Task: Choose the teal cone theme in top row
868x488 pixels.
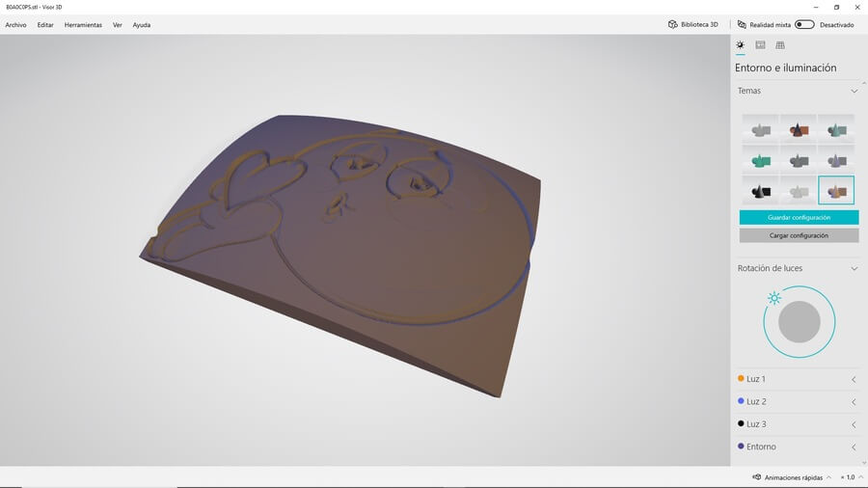Action: coord(836,129)
